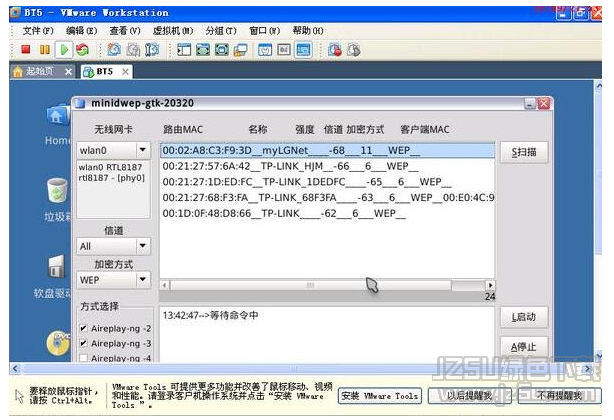Open the 文件(F) menu
The height and width of the screenshot is (420, 614).
click(x=38, y=31)
